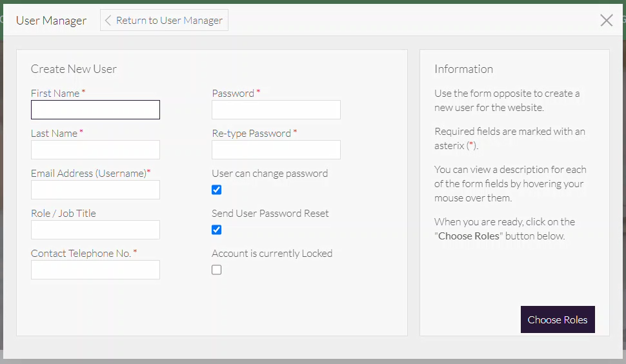
Task: Click the Send User Password Reset label
Action: coord(270,214)
